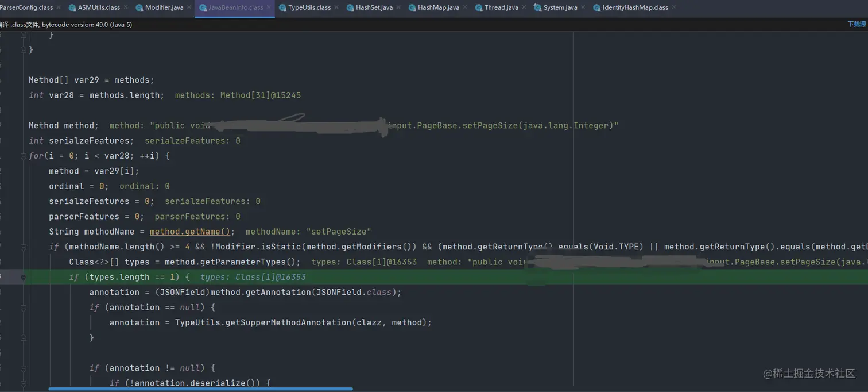Close the Thread.java tab
Image resolution: width=868 pixels, height=392 pixels.
coord(525,7)
